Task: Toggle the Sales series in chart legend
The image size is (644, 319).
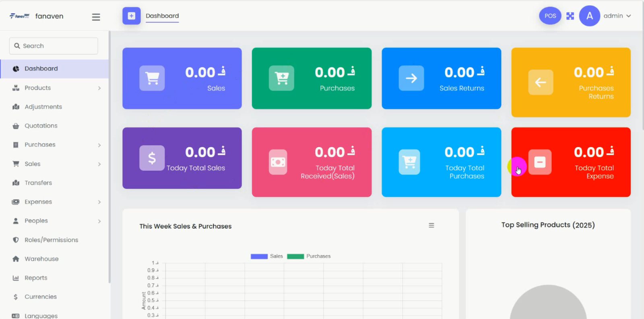Action: click(267, 256)
